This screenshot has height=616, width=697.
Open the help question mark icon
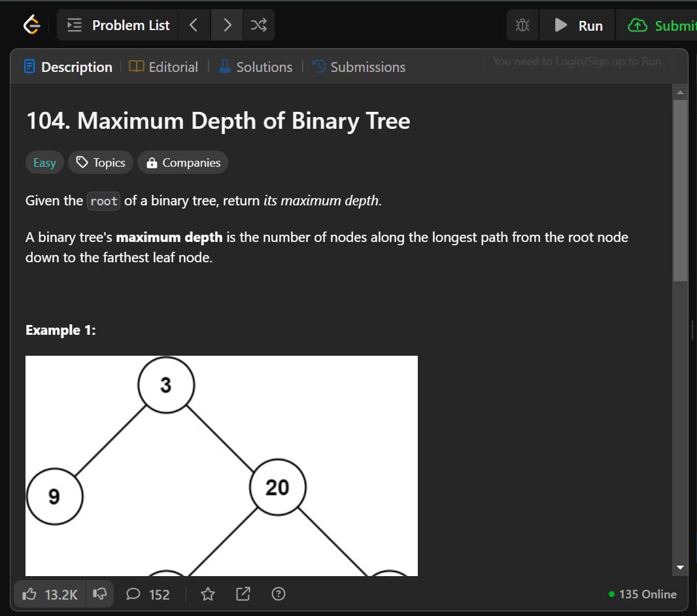[x=279, y=594]
